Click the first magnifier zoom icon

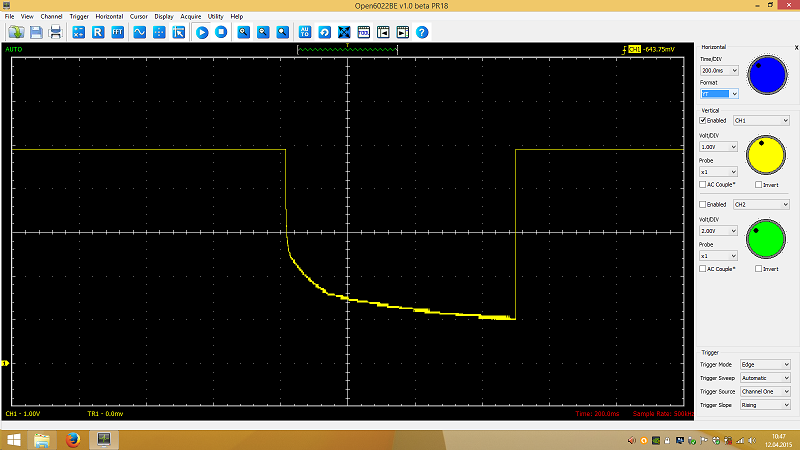[243, 32]
